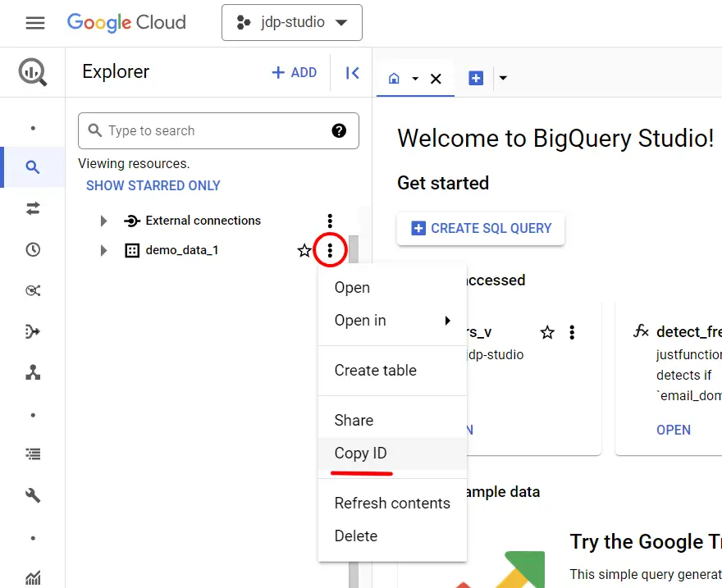Click demo_data_1 three-dot actions button
722x588 pixels.
pyautogui.click(x=330, y=250)
